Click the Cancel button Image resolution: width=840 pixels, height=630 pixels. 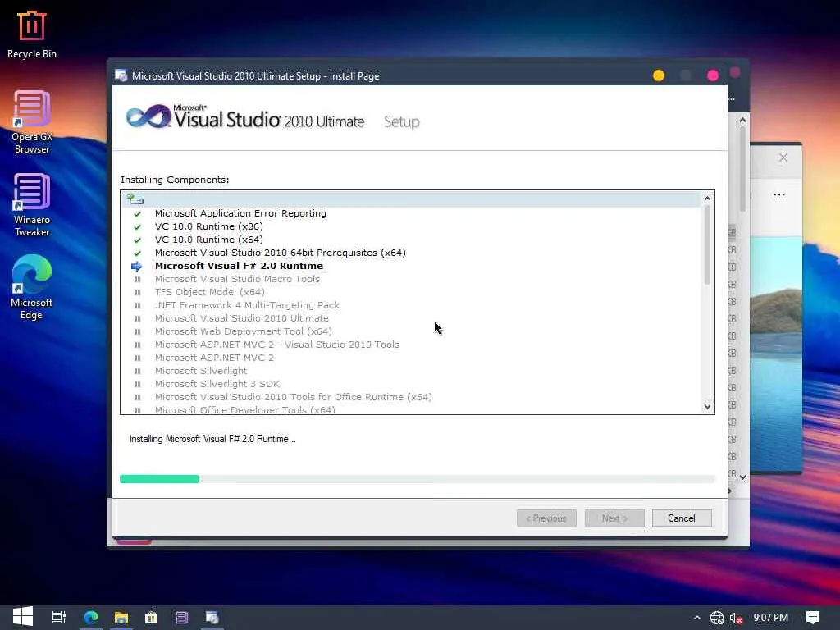pyautogui.click(x=682, y=518)
